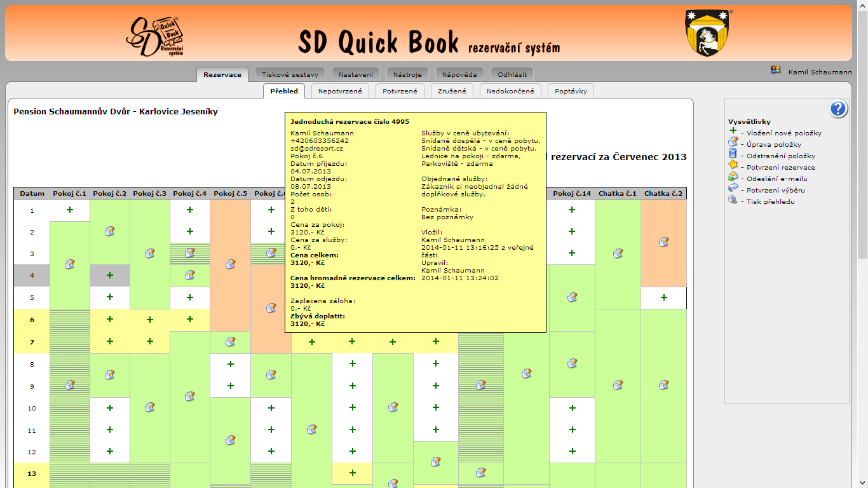The width and height of the screenshot is (868, 488).
Task: Show Potvrzené reservations sub-tab
Action: [400, 91]
